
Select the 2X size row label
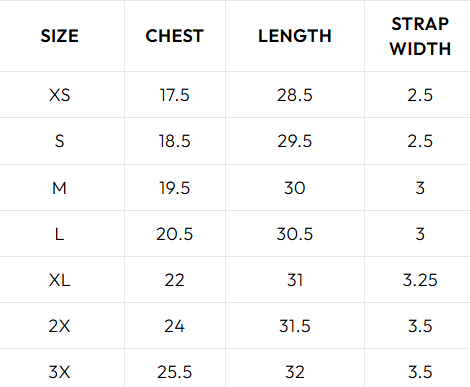point(60,326)
